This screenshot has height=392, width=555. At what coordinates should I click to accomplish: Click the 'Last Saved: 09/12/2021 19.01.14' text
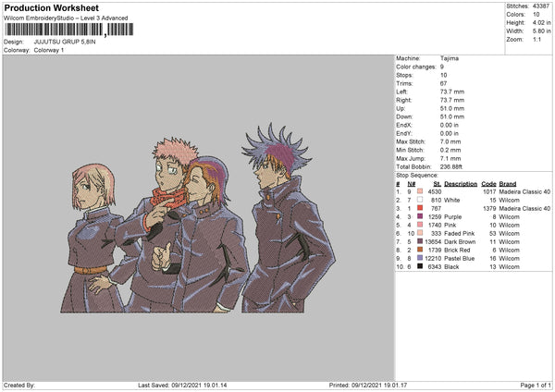click(182, 385)
